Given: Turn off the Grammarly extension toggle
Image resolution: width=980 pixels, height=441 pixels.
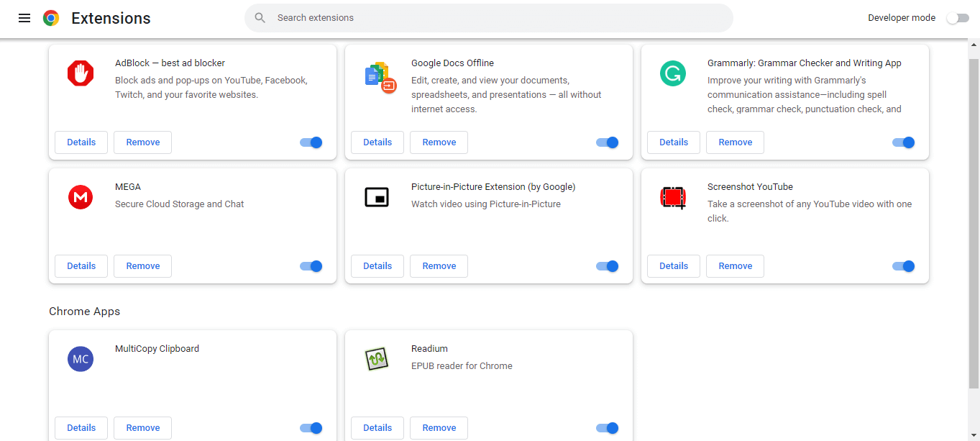Looking at the screenshot, I should 904,142.
